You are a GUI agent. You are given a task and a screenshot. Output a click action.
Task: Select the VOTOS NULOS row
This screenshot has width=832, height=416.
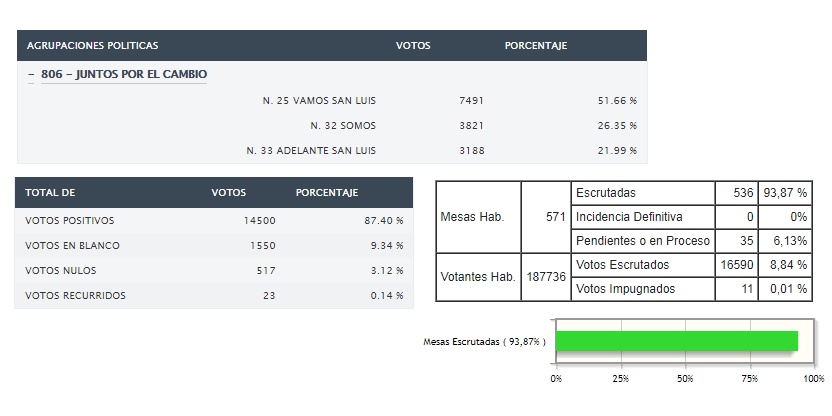coord(214,271)
